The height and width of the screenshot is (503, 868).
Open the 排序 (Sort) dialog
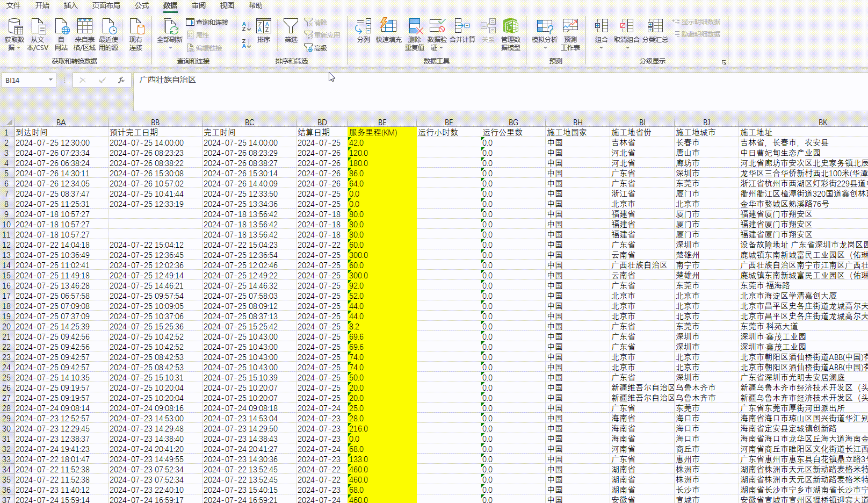coord(264,31)
